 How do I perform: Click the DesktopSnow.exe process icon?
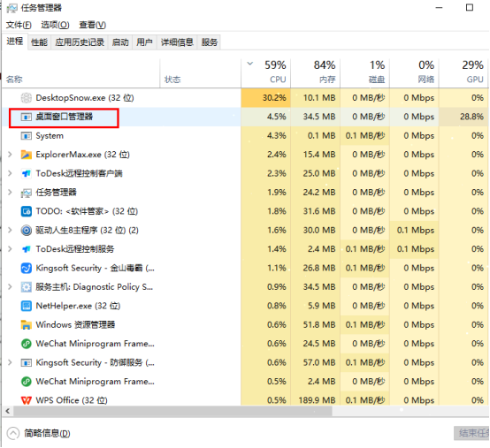[27, 98]
